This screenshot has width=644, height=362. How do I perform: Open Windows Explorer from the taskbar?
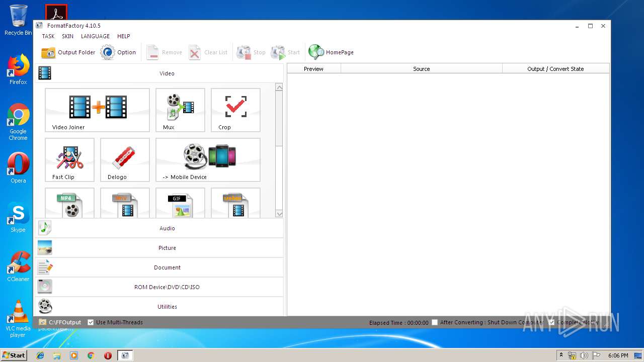(x=57, y=355)
